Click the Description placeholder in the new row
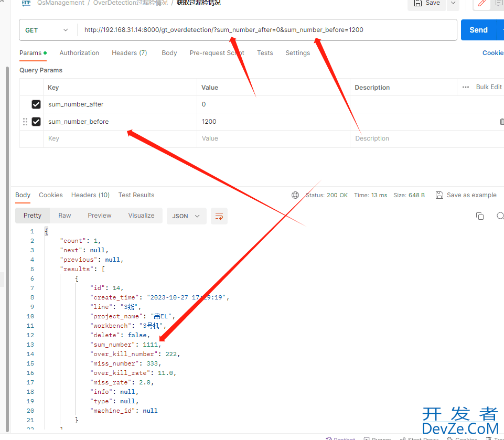The width and height of the screenshot is (504, 440). tap(372, 138)
